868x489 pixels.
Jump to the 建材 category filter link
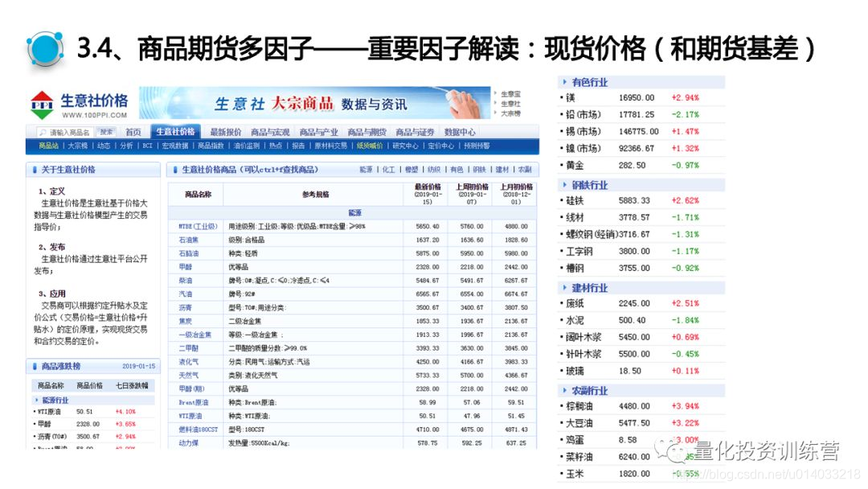(502, 170)
